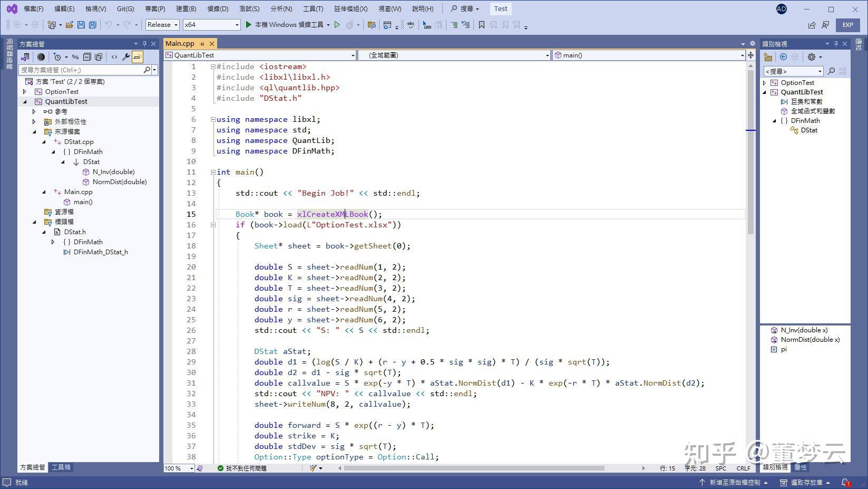Pin the Solution Explorer panel
Viewport: 868px width, 489px height.
pyautogui.click(x=144, y=43)
